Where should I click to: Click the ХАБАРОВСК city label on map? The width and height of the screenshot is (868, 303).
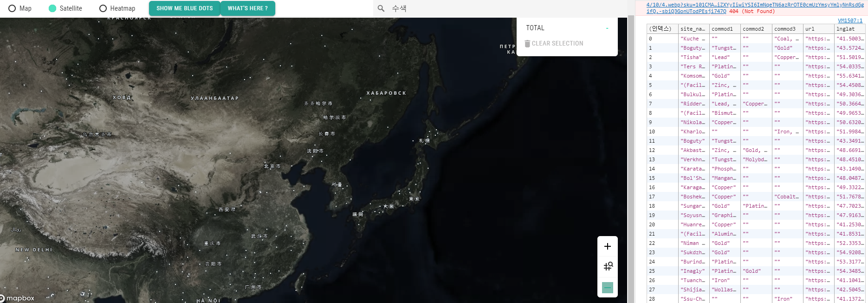click(x=386, y=93)
